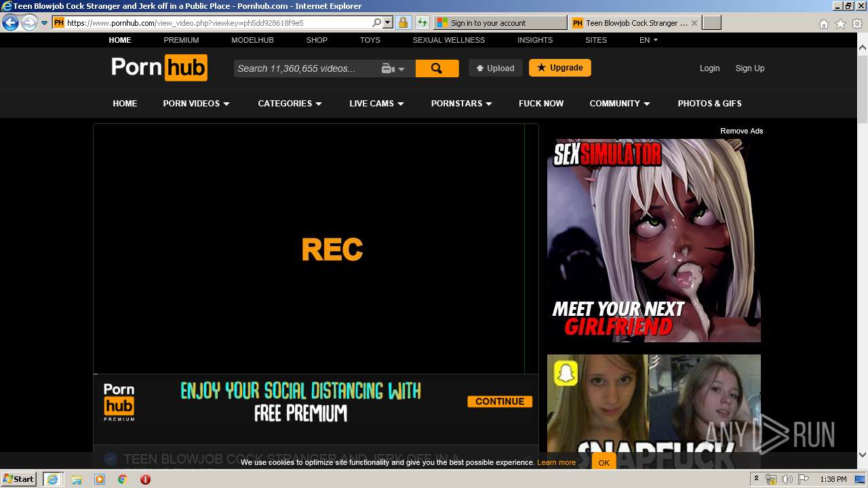This screenshot has width=868, height=488.
Task: Click the scrollbar down arrow
Action: pos(863,455)
